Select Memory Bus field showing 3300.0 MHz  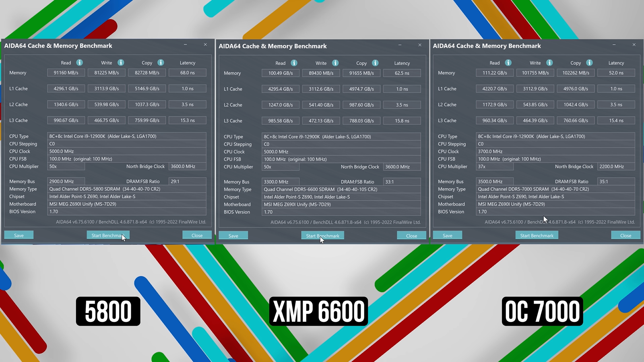tap(281, 182)
